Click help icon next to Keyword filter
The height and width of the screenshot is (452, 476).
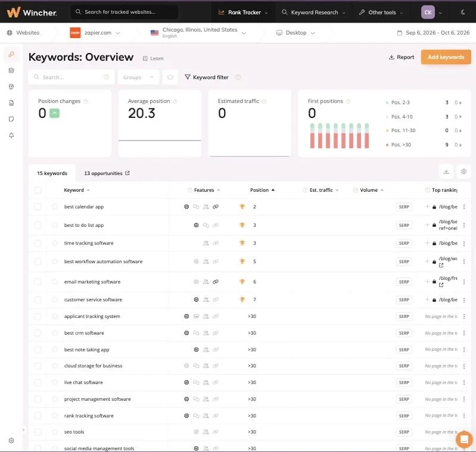(238, 77)
